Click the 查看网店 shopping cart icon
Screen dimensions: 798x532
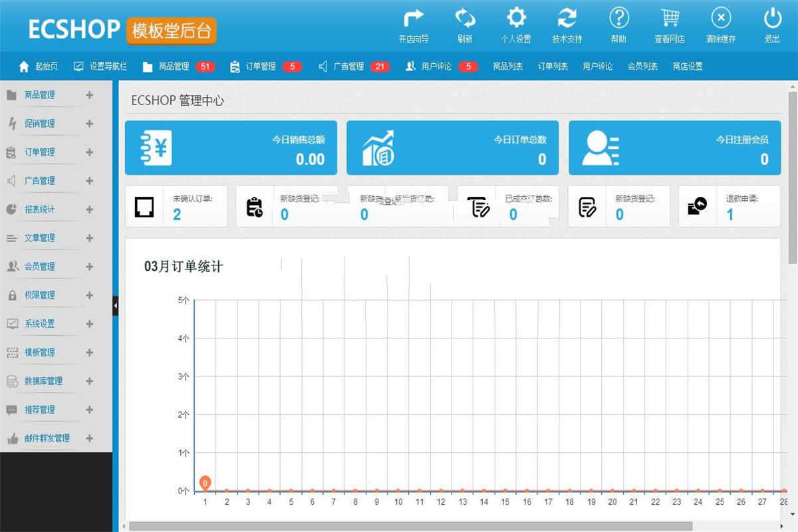670,17
